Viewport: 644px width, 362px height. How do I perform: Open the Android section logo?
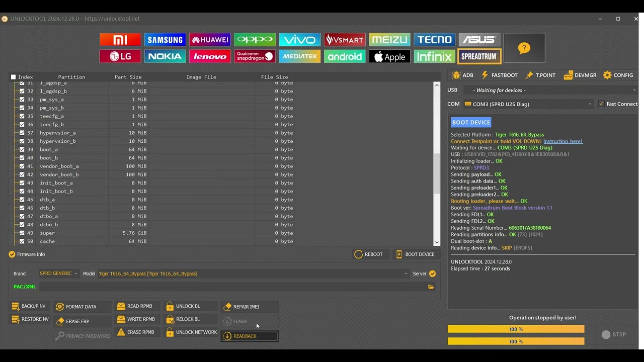click(345, 56)
